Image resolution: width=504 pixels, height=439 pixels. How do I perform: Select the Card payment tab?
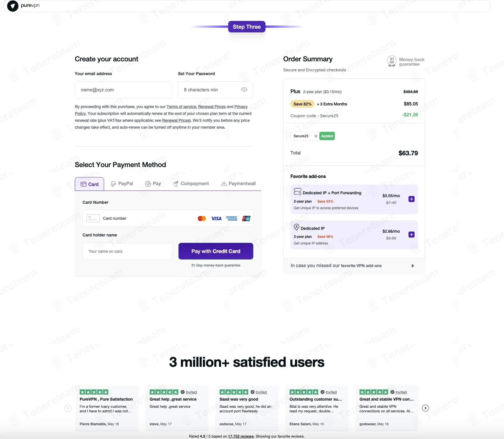(89, 184)
